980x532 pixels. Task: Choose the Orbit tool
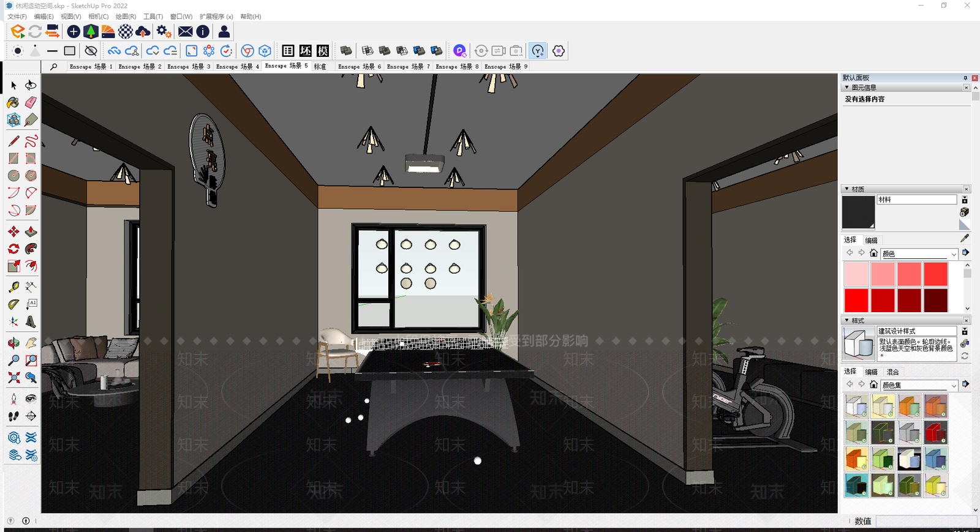point(13,343)
